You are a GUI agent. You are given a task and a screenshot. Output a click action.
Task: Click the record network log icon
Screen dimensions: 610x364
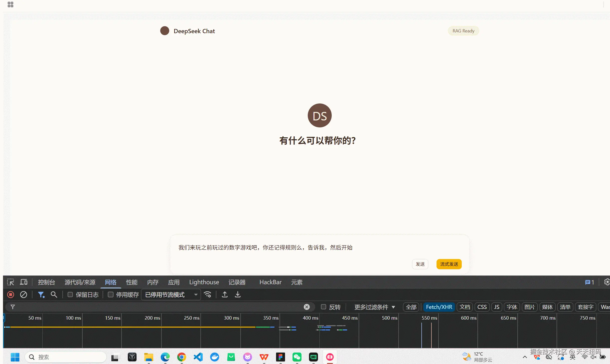pyautogui.click(x=10, y=295)
